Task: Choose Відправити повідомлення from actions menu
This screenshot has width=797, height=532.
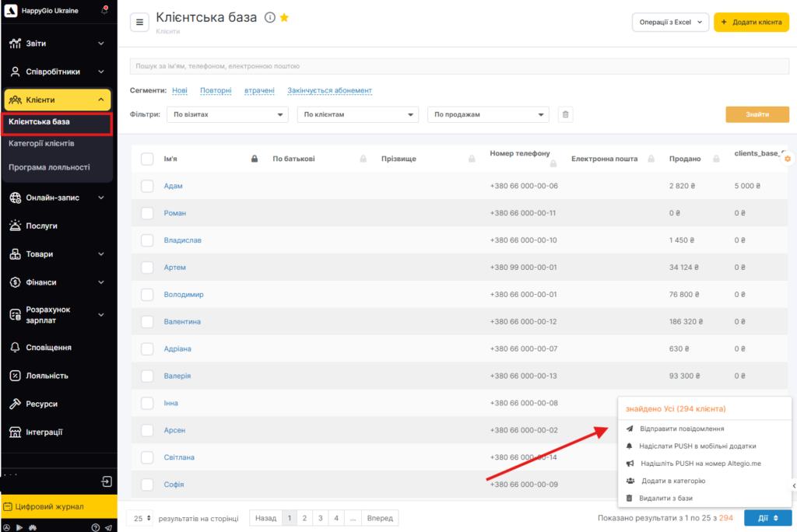Action: [x=681, y=429]
